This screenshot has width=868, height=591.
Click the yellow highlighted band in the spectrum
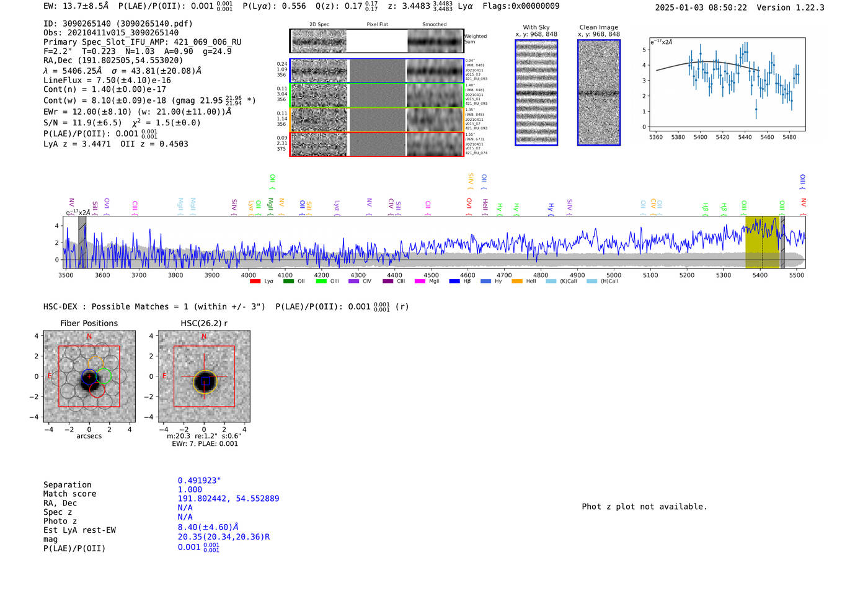coord(762,242)
